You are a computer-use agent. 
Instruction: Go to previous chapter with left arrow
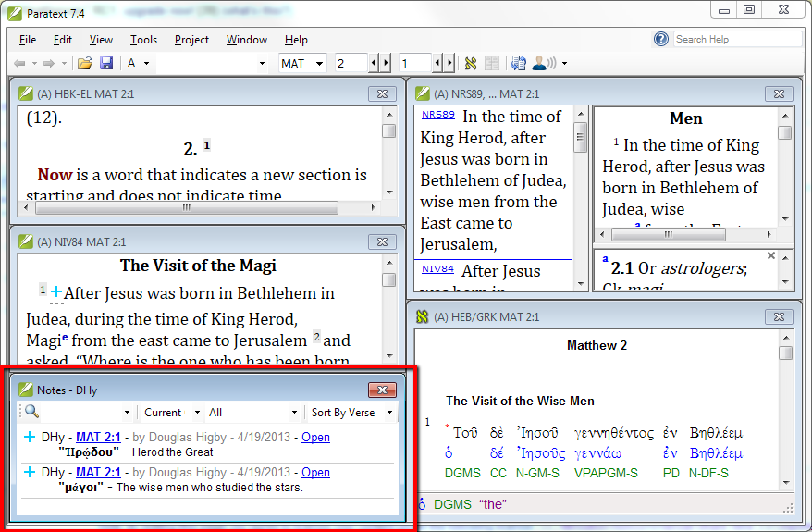(374, 63)
